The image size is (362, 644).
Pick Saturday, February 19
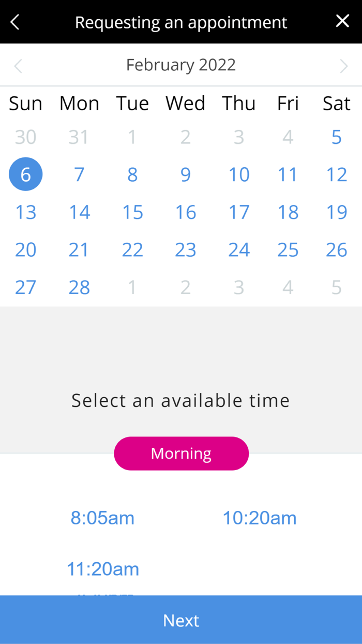click(336, 212)
